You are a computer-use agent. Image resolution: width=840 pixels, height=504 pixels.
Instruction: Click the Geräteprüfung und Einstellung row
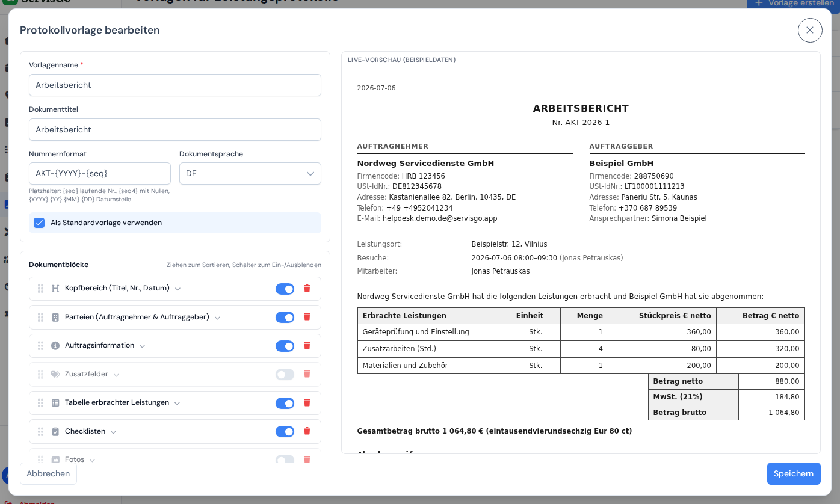point(581,332)
